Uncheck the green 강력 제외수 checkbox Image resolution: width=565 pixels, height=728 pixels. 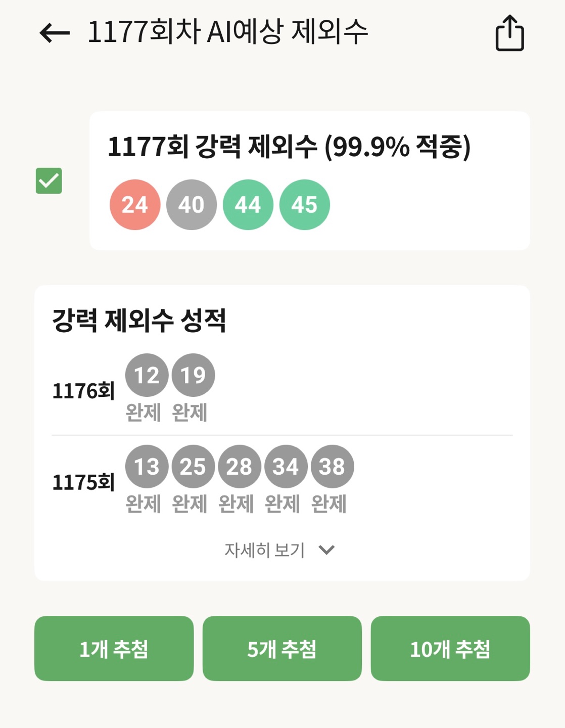click(x=49, y=180)
